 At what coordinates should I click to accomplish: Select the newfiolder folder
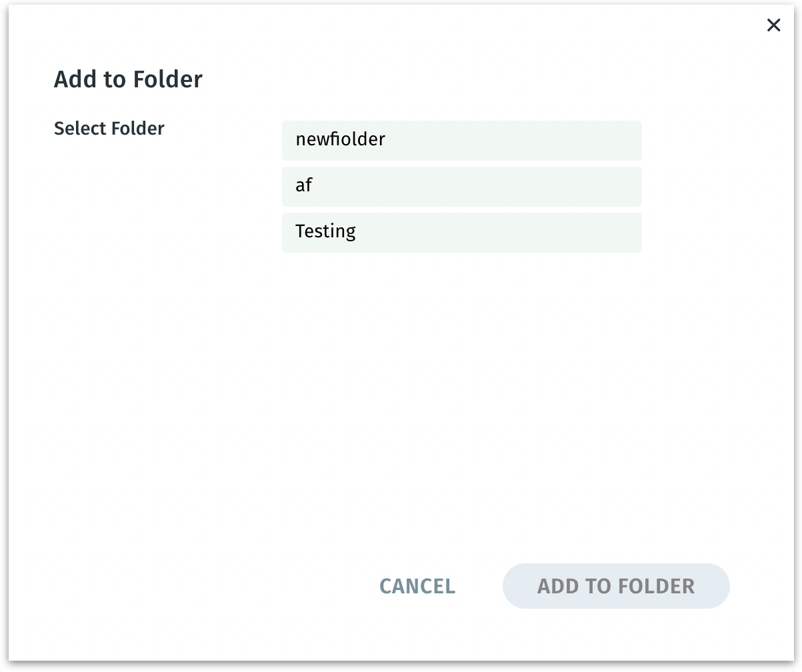pos(461,140)
